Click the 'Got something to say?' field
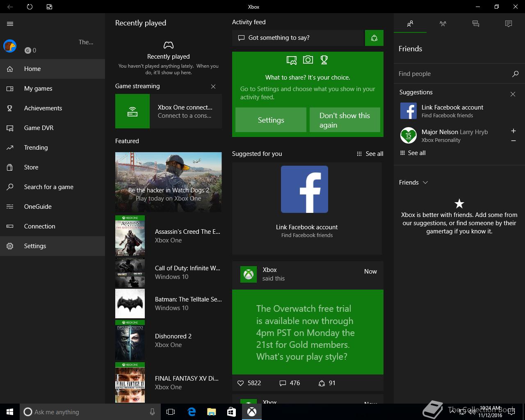The image size is (525, 420). click(298, 38)
